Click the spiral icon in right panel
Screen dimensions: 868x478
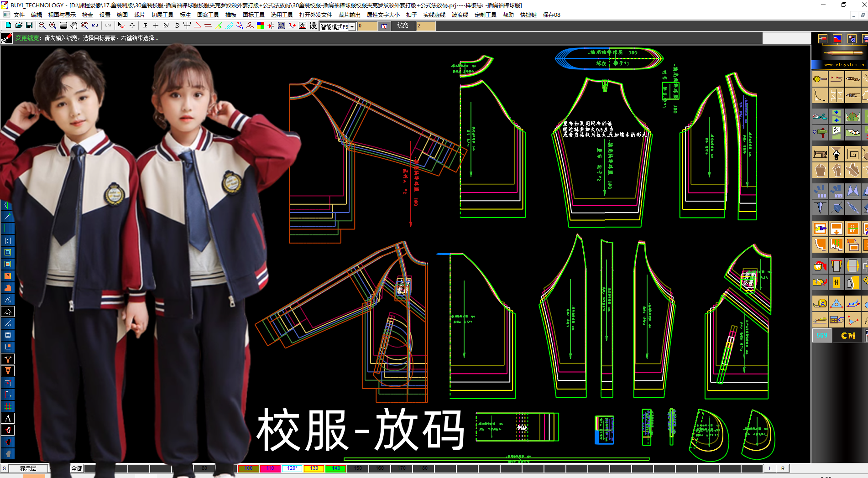click(x=853, y=154)
